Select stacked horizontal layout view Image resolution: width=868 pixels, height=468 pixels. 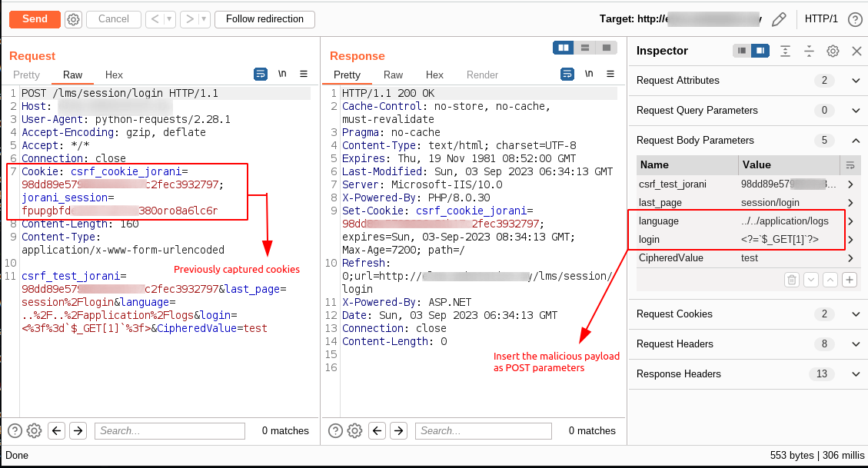584,48
